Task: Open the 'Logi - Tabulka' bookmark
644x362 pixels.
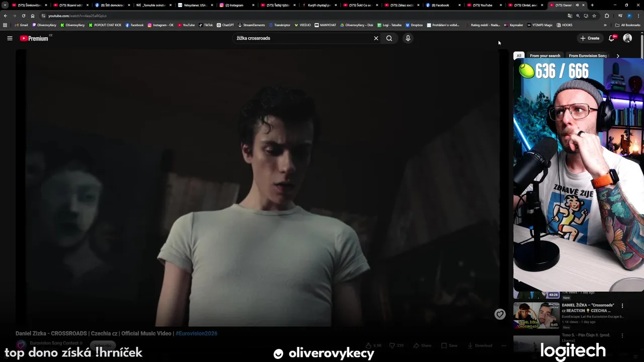Action: [x=389, y=25]
